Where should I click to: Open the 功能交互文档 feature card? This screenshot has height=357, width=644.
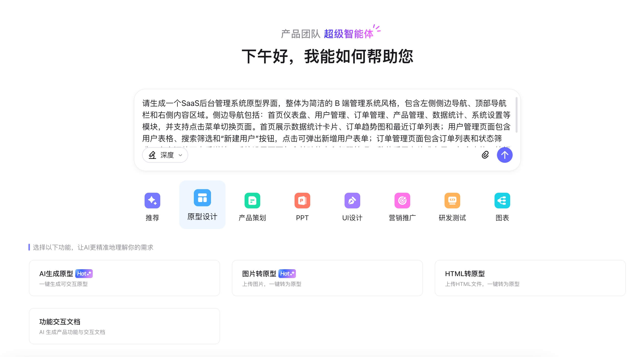124,326
